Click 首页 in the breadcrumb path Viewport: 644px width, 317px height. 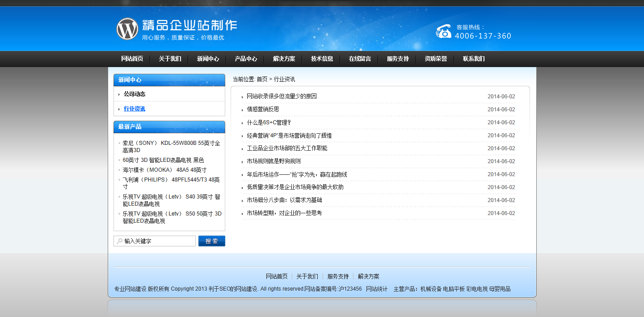pyautogui.click(x=262, y=79)
